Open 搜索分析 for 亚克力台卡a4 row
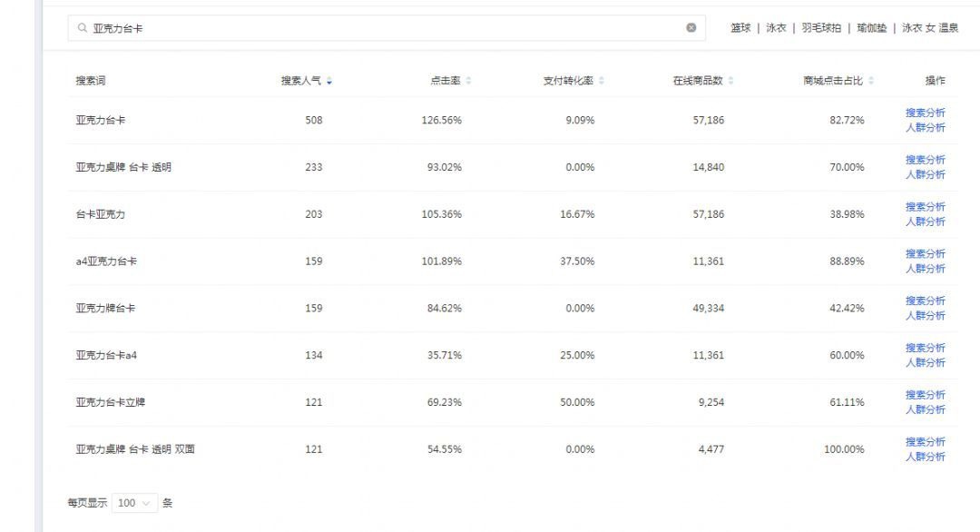The image size is (980, 532). tap(925, 348)
